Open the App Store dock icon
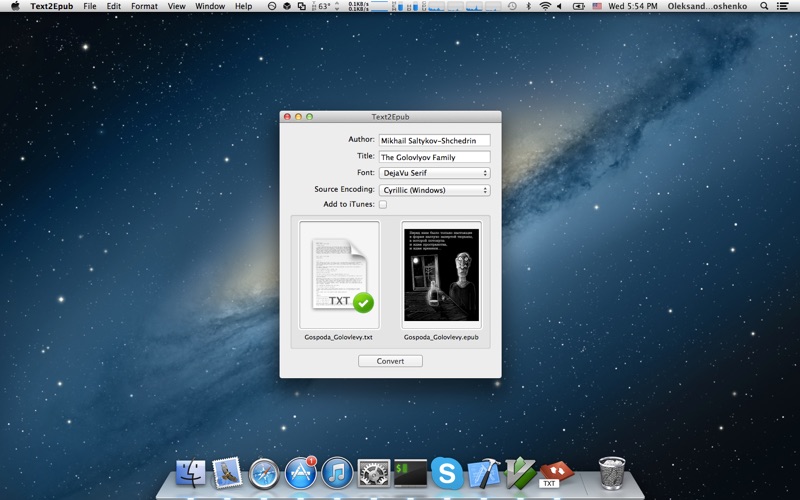This screenshot has height=500, width=800. (301, 472)
